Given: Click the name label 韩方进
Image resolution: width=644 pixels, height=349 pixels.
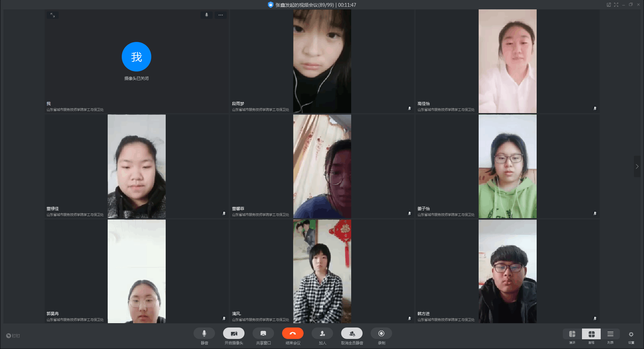Looking at the screenshot, I should pyautogui.click(x=424, y=314).
